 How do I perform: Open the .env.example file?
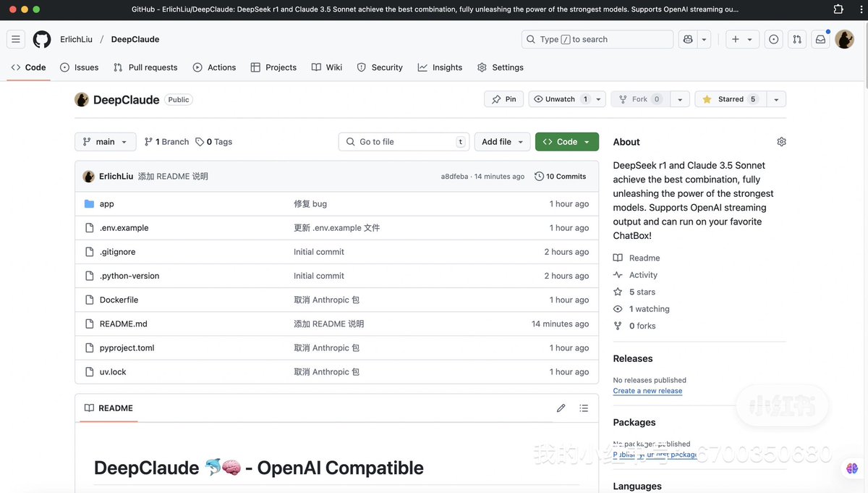(x=124, y=228)
